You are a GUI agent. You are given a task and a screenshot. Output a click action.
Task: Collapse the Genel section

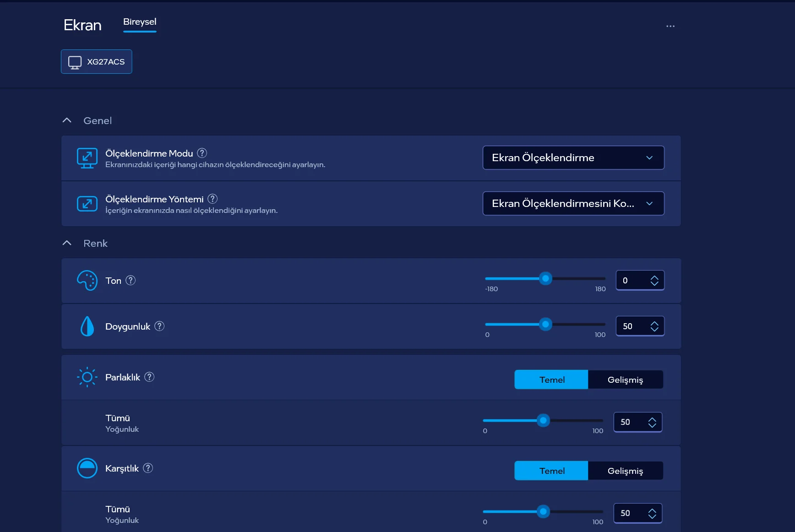tap(67, 120)
